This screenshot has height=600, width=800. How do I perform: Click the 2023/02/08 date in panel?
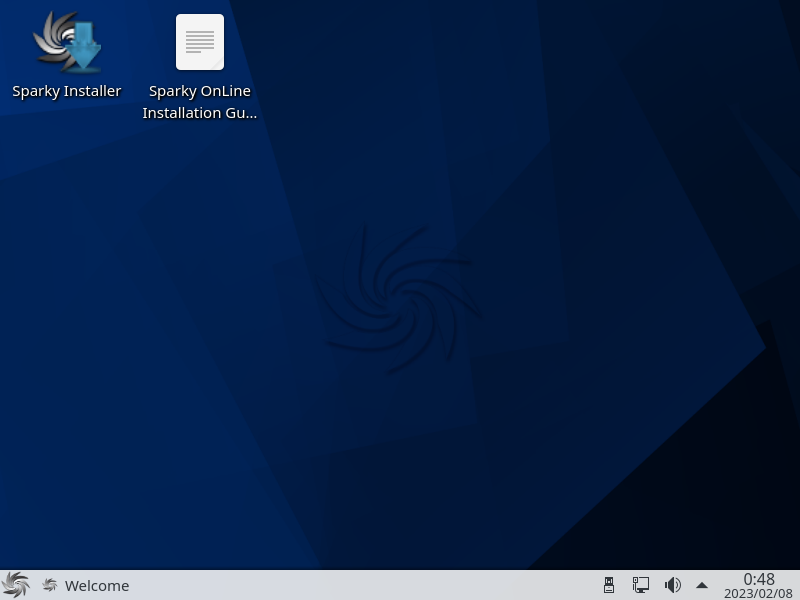coord(759,593)
